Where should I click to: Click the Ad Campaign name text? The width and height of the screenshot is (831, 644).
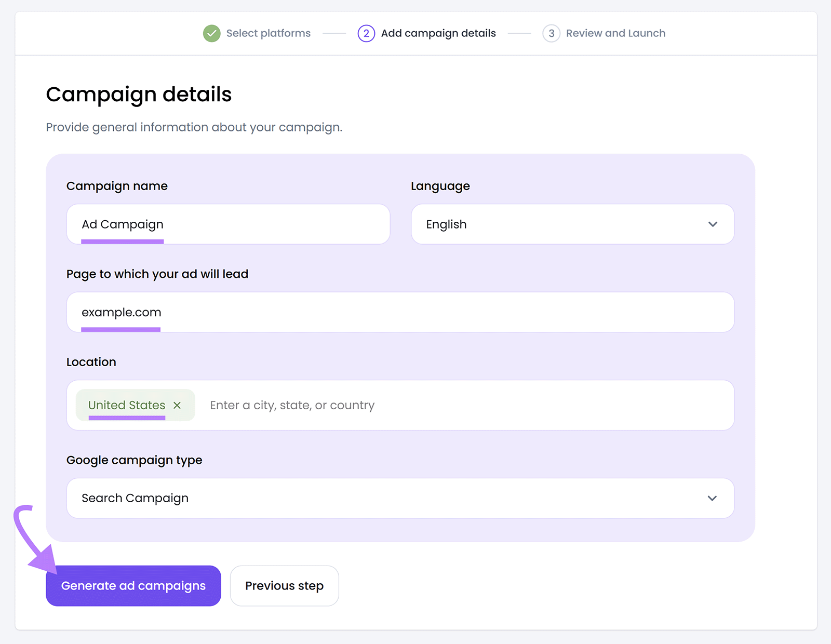[x=122, y=224]
